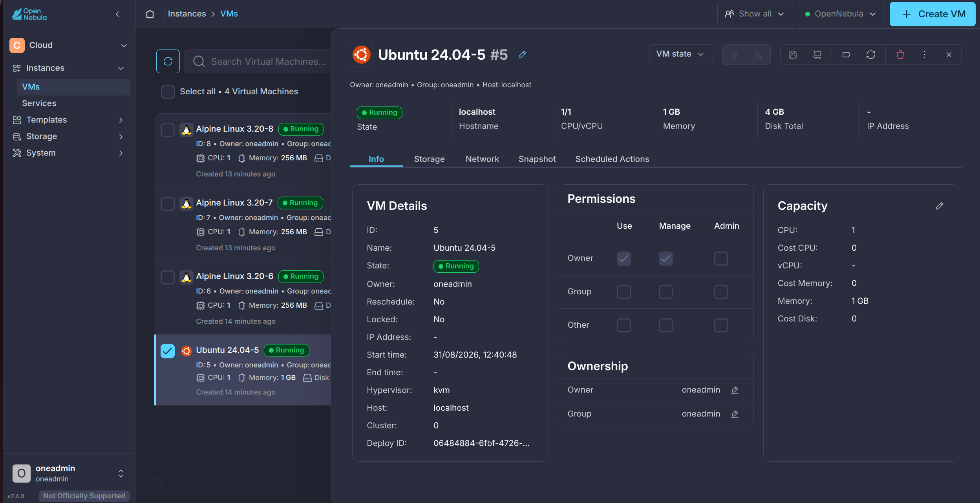
Task: Expand the Templates menu
Action: tap(121, 120)
